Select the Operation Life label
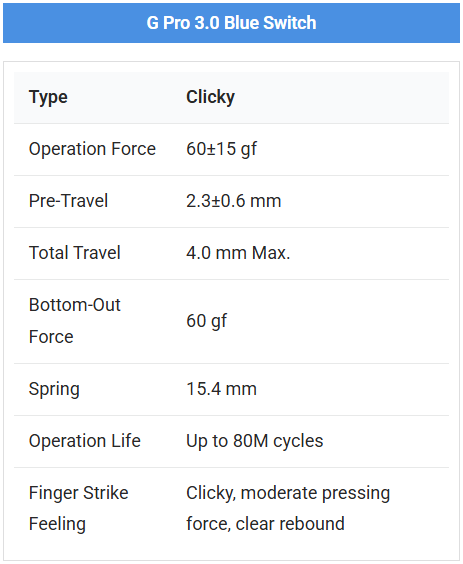This screenshot has width=463, height=564. pyautogui.click(x=85, y=441)
